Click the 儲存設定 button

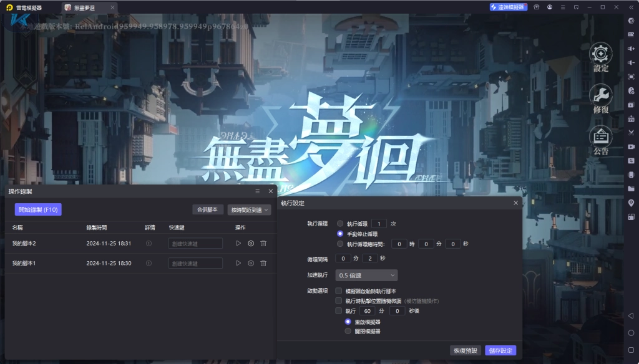pos(501,350)
